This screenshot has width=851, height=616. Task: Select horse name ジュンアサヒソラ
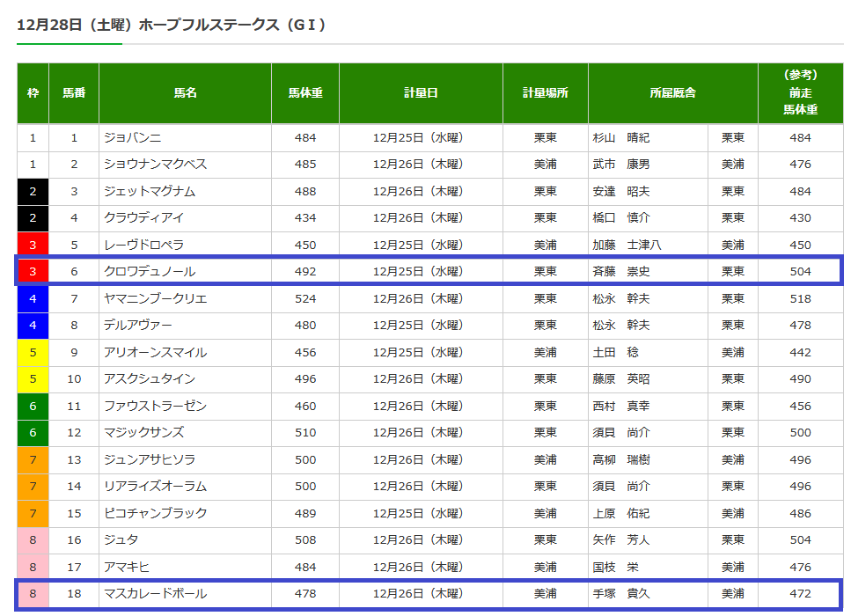tap(150, 460)
